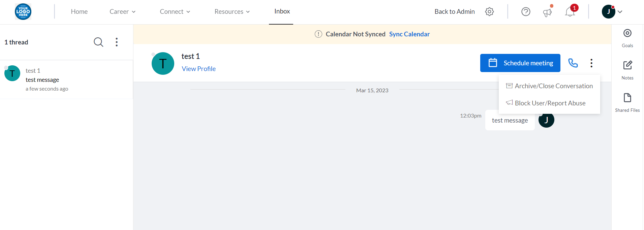Click Sync Calendar link

[409, 34]
